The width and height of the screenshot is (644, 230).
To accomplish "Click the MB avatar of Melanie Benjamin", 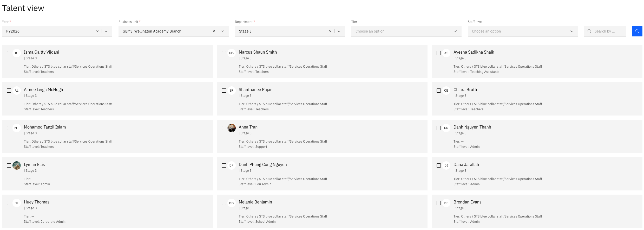I will pos(232,203).
